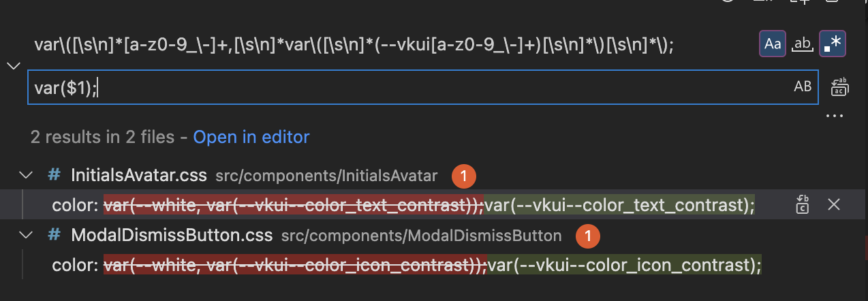Toggle Preserve Case in replace field
Viewport: 868px width, 301px height.
[803, 86]
